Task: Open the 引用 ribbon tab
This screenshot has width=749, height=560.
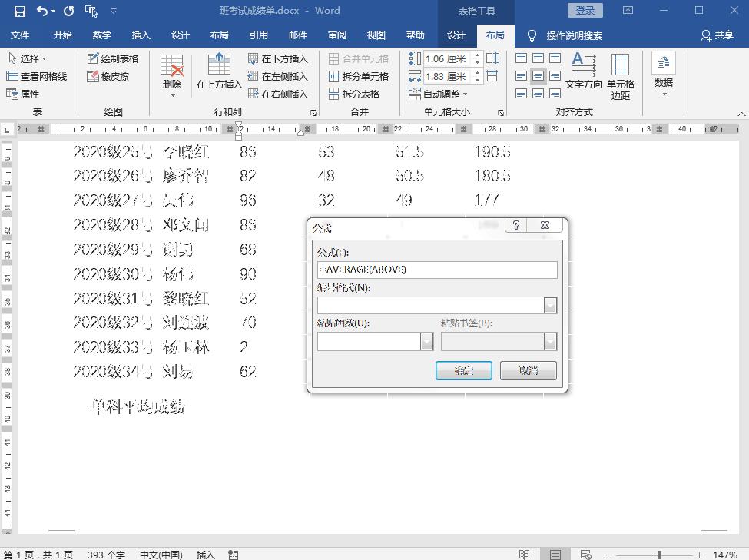Action: coord(258,35)
